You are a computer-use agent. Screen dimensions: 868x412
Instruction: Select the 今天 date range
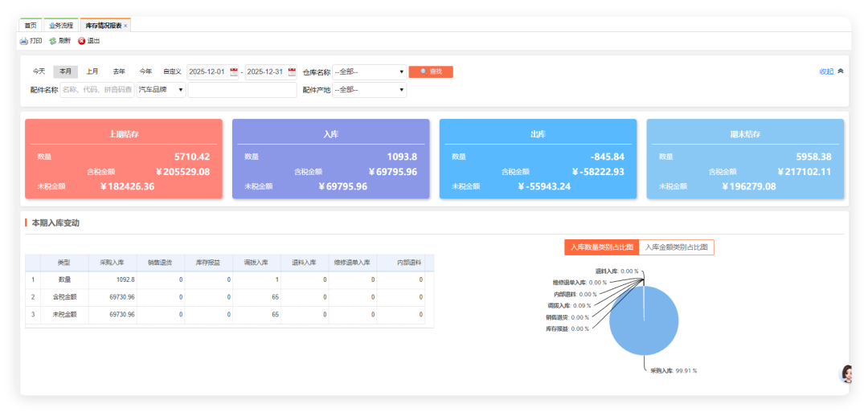(x=39, y=72)
